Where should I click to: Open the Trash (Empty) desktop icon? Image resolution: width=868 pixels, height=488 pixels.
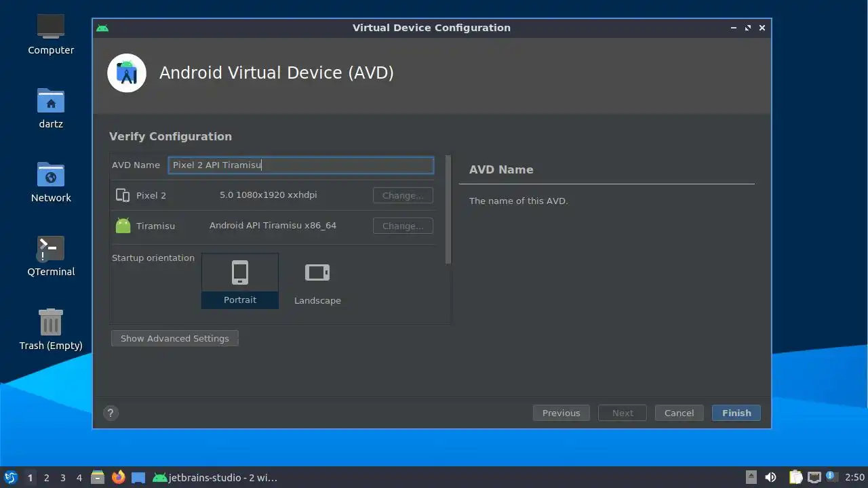[51, 329]
